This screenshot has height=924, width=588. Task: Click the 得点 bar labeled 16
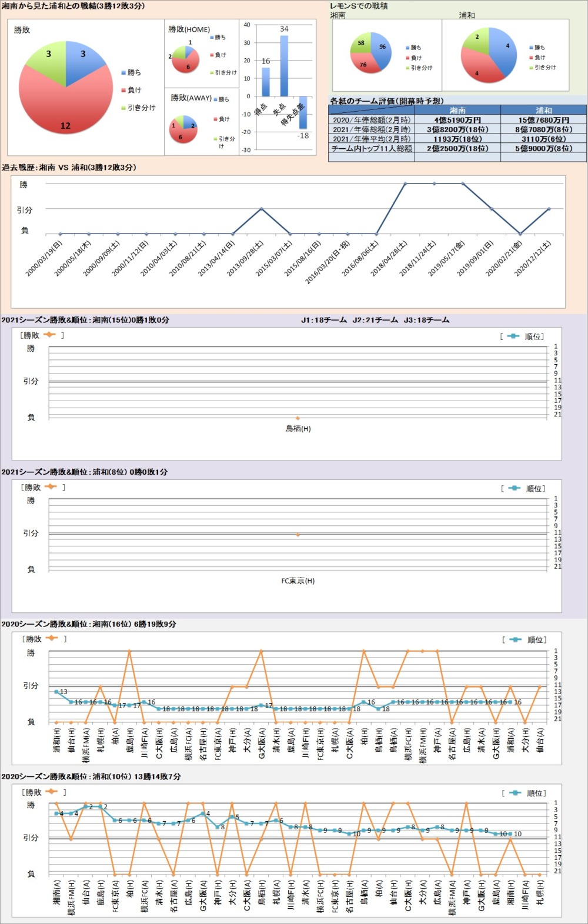[266, 82]
